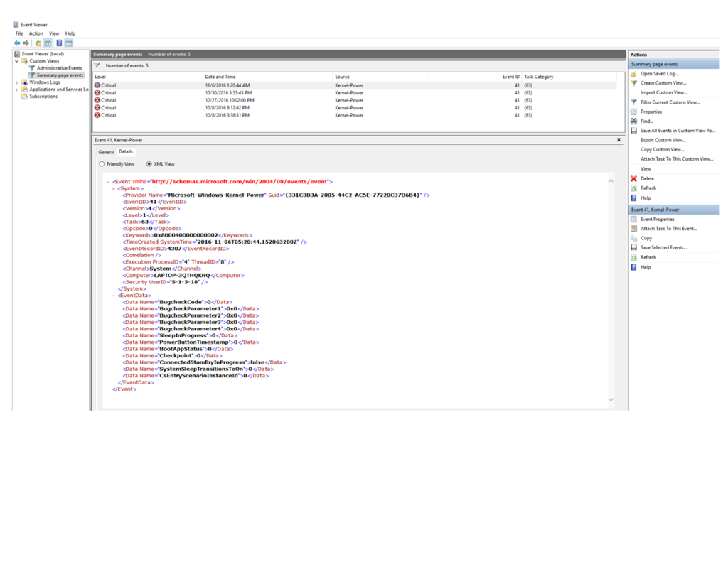The image size is (728, 562).
Task: Click the Find binoculars icon
Action: pos(633,121)
